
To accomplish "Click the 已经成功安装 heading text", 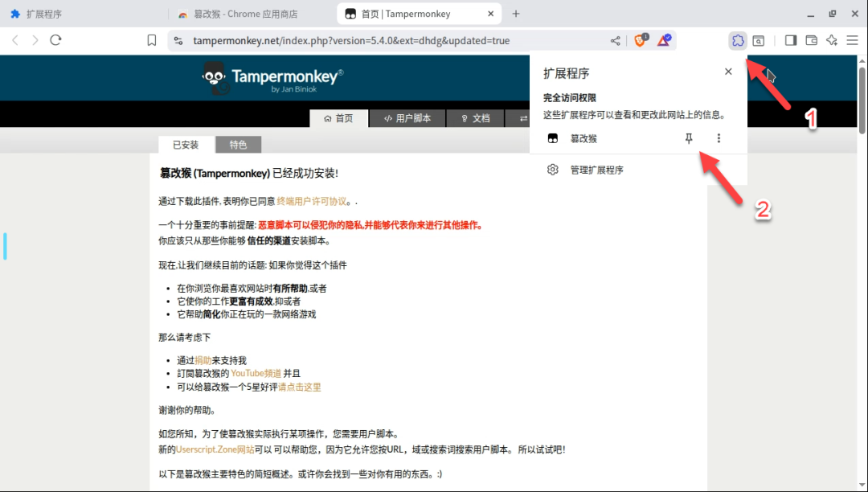I will coord(305,173).
